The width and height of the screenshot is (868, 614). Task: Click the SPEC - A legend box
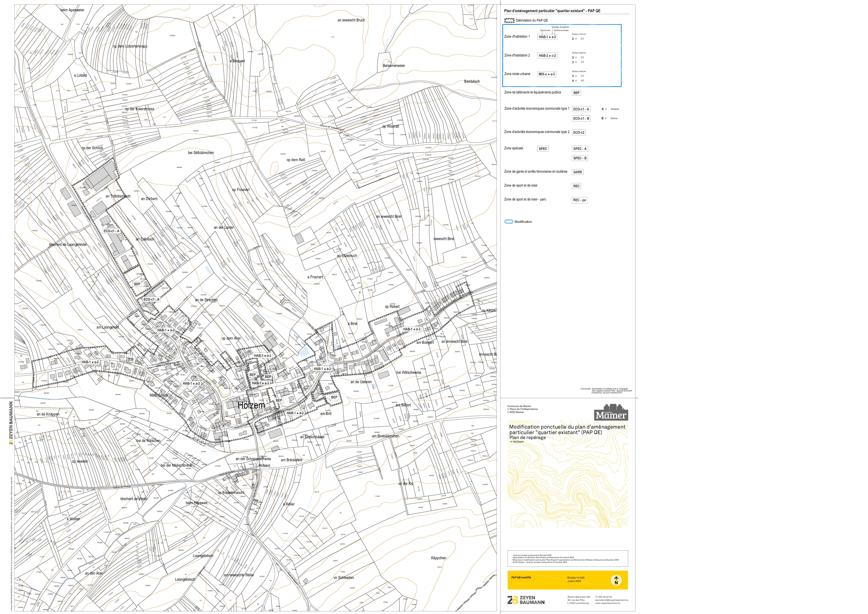[580, 149]
